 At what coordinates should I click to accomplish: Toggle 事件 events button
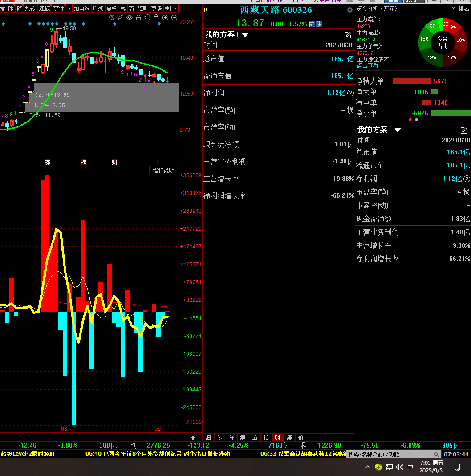[x=59, y=8]
